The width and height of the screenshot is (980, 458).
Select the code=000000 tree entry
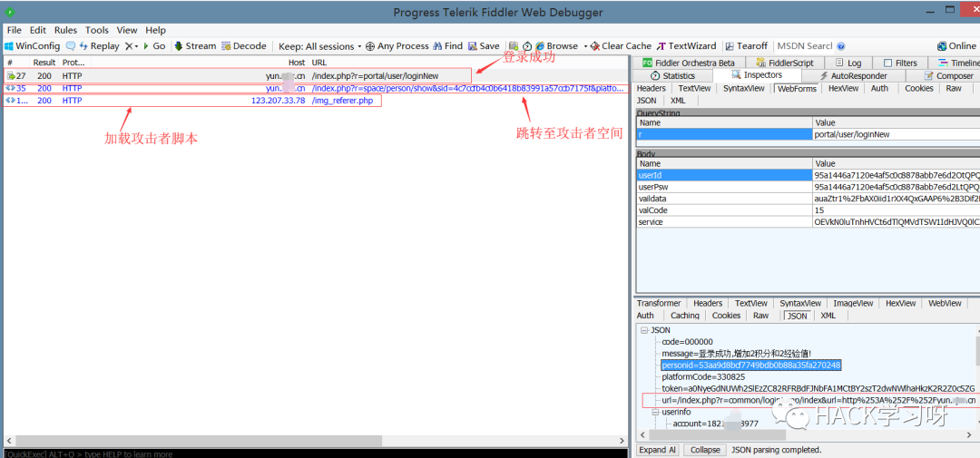point(687,342)
